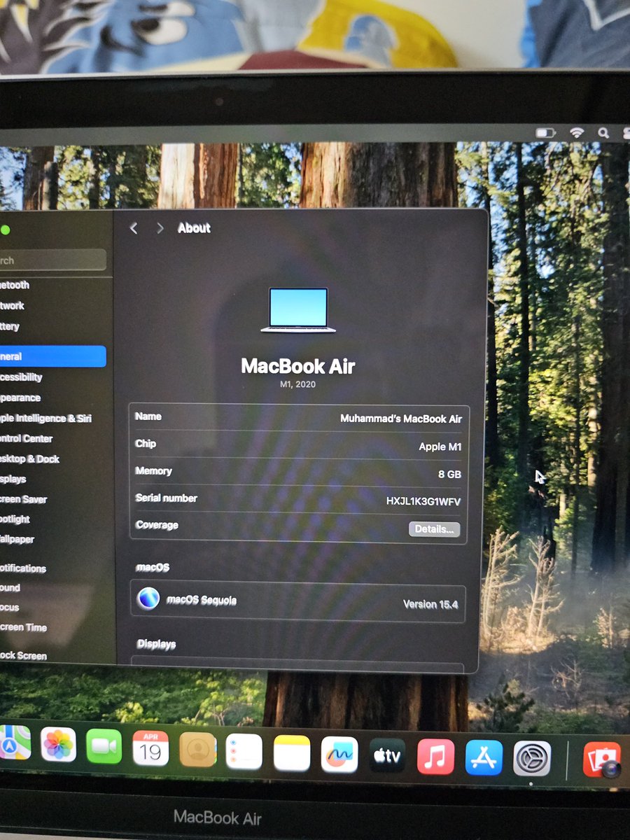Open the Wi-Fi menu in the menu bar
This screenshot has height=840, width=630.
click(577, 132)
